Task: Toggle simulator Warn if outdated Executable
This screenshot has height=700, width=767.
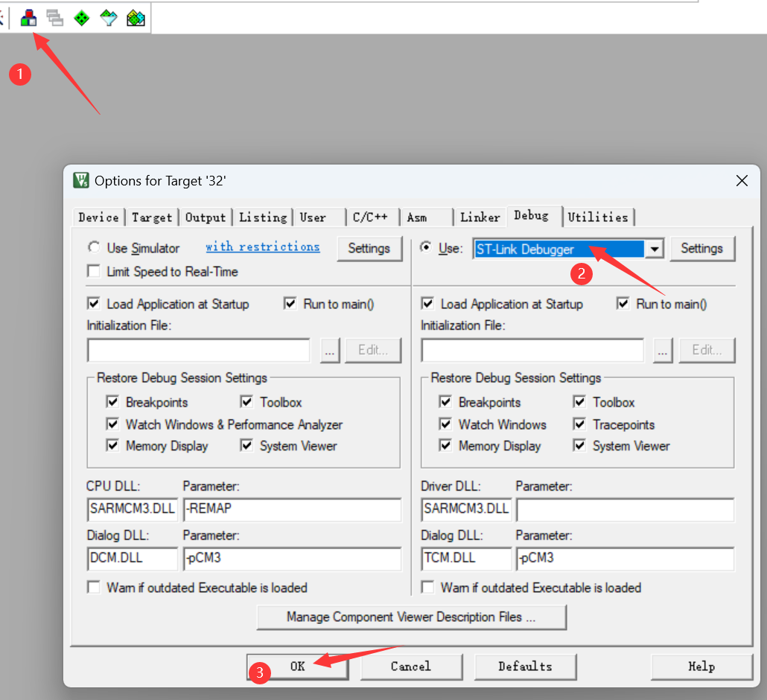Action: pyautogui.click(x=93, y=587)
